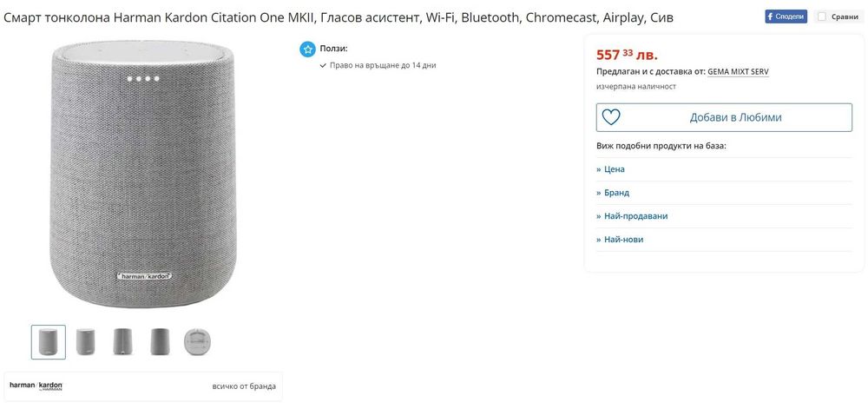Click the Facebook Сподели share button
This screenshot has height=409, width=868.
[786, 16]
